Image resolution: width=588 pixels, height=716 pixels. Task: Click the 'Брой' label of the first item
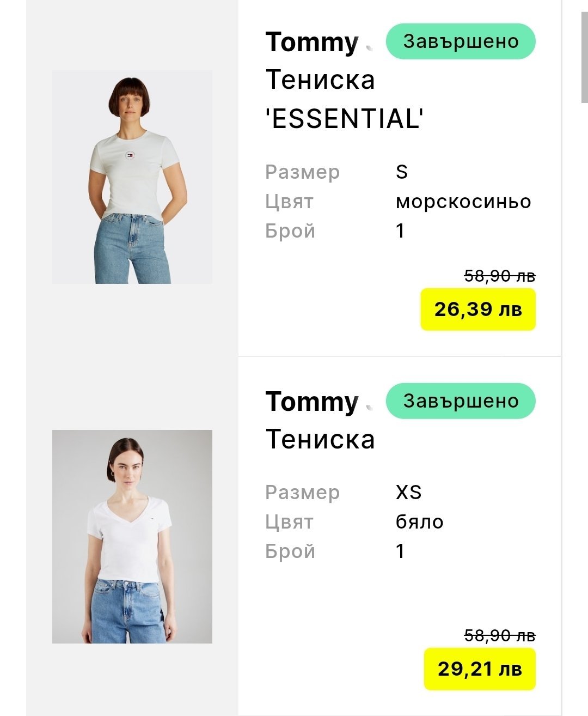[x=290, y=231]
